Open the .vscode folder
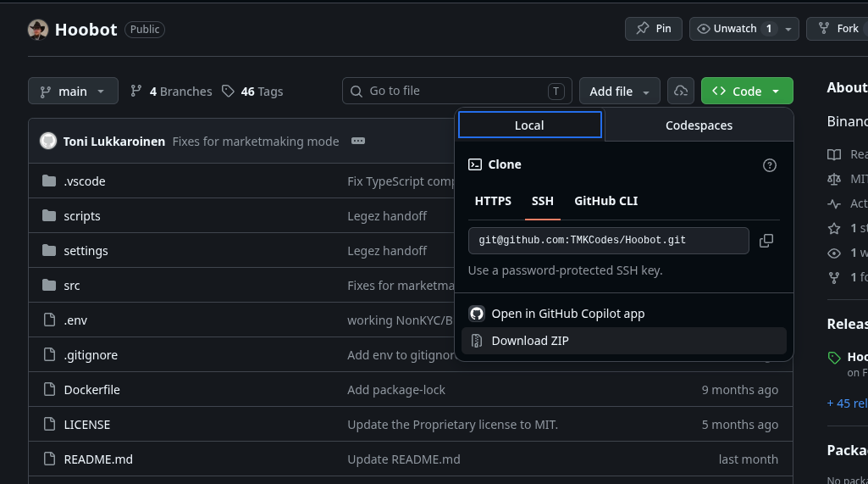This screenshot has height=484, width=868. 85,181
